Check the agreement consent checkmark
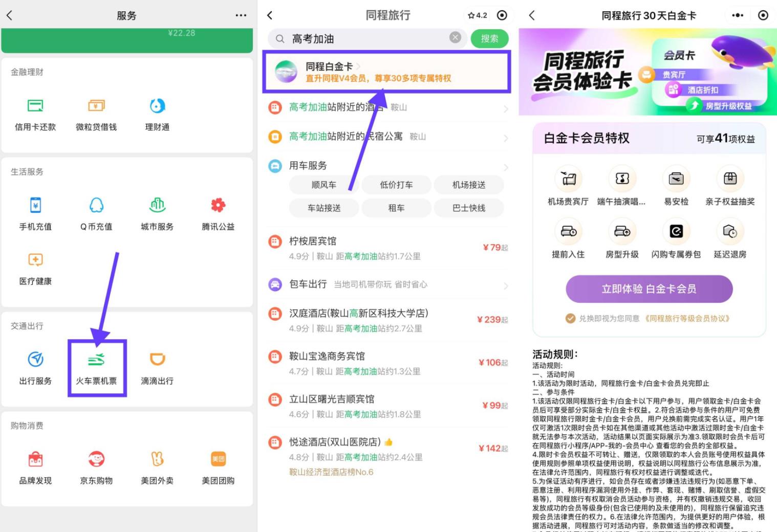777x532 pixels. coord(570,318)
